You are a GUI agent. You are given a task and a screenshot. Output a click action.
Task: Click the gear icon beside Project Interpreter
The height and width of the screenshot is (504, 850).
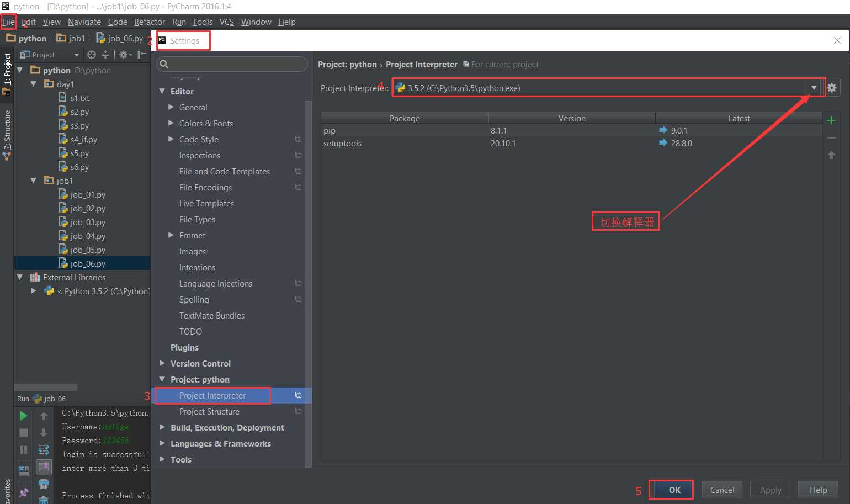(x=832, y=88)
